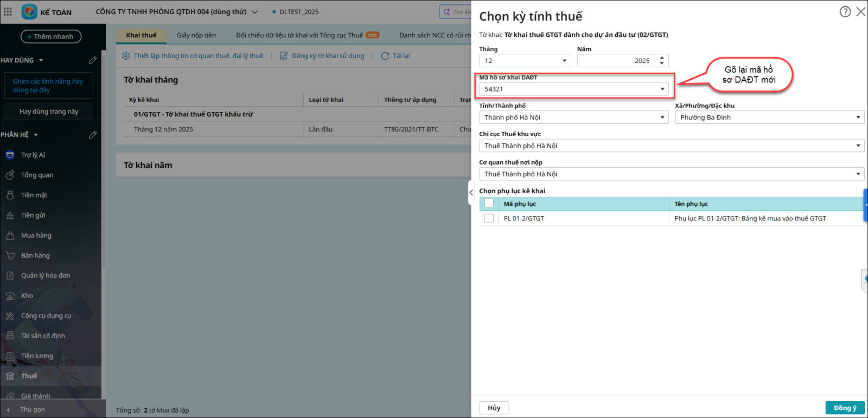Screen dimensions: 868x418
Task: Increase the Năm year stepper
Action: [662, 58]
